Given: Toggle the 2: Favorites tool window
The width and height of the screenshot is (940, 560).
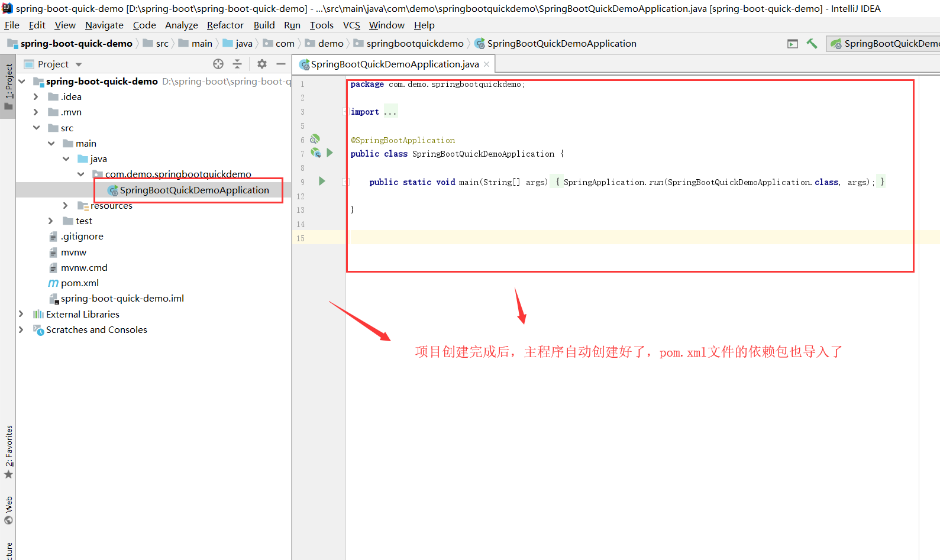Looking at the screenshot, I should (8, 452).
